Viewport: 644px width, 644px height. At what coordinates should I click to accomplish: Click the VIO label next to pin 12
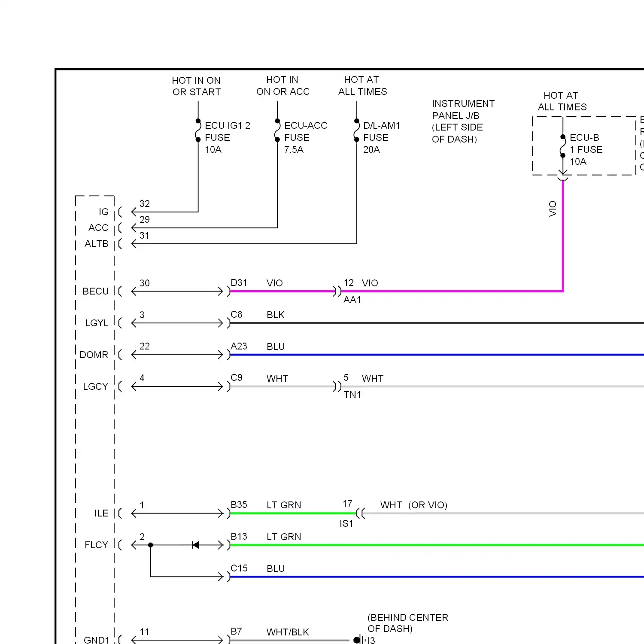pyautogui.click(x=370, y=283)
